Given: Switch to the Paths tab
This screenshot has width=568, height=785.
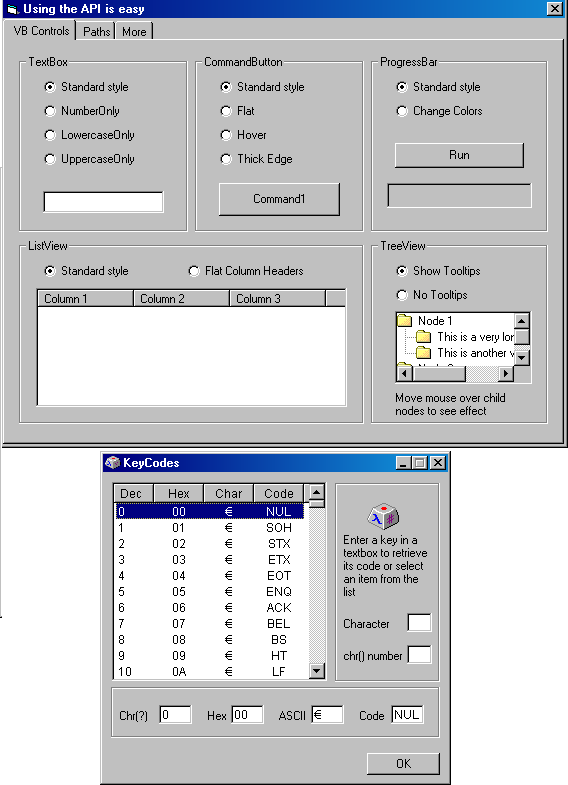Looking at the screenshot, I should click(96, 32).
